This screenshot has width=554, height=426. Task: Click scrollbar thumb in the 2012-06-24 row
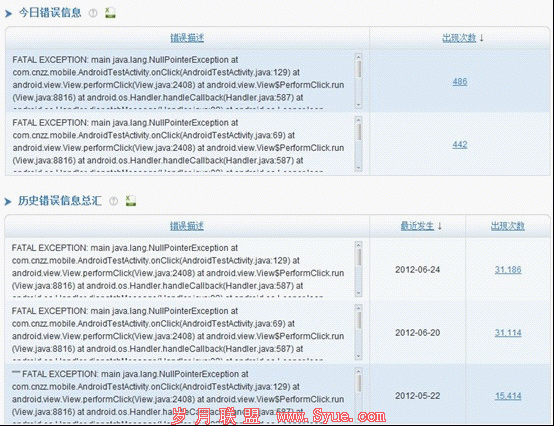[x=358, y=257]
